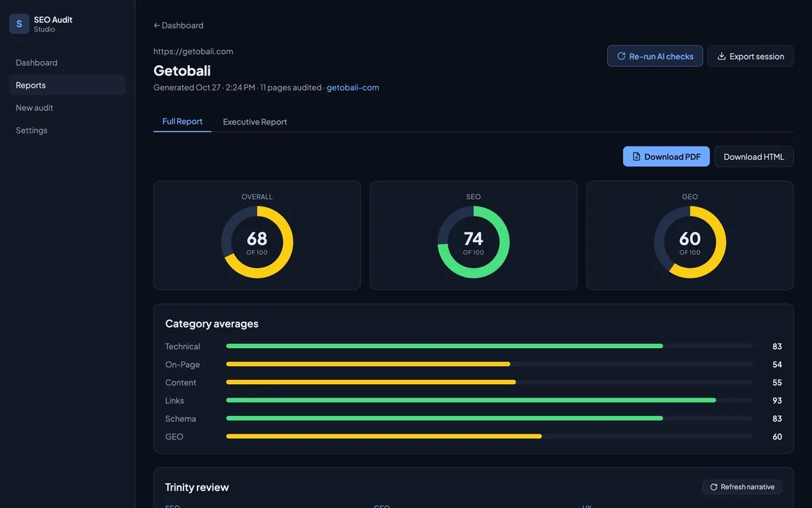Click the Export session button
Viewport: 812px width, 508px height.
click(x=750, y=56)
